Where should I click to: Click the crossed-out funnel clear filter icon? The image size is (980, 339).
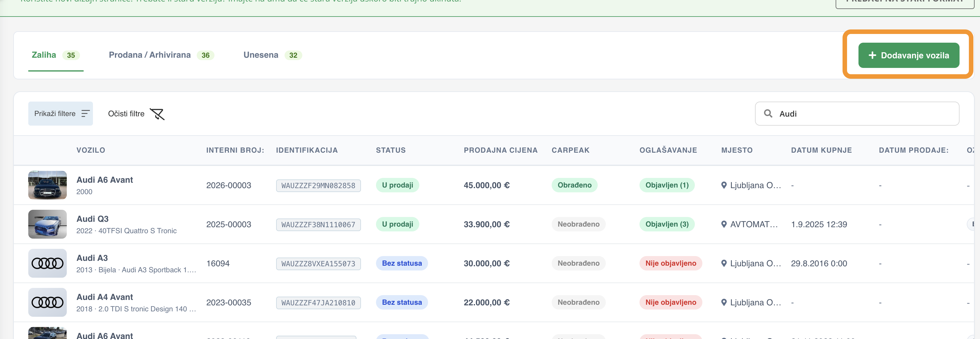coord(157,114)
